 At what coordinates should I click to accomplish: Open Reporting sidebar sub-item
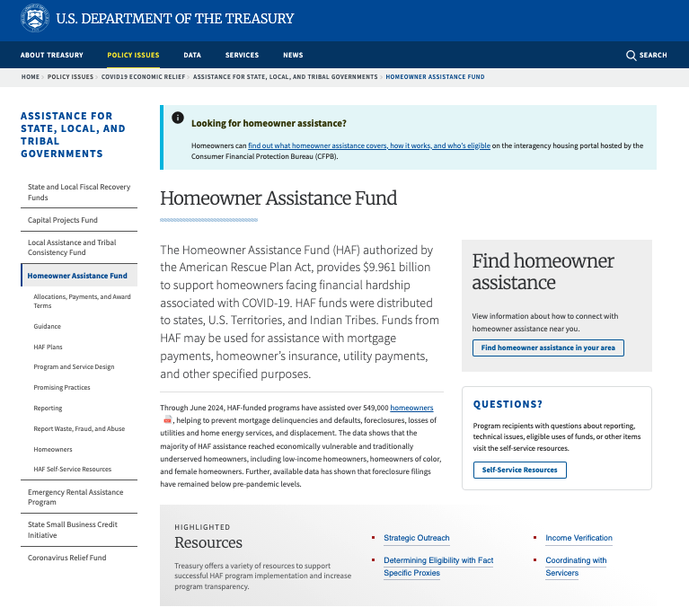[x=48, y=409]
